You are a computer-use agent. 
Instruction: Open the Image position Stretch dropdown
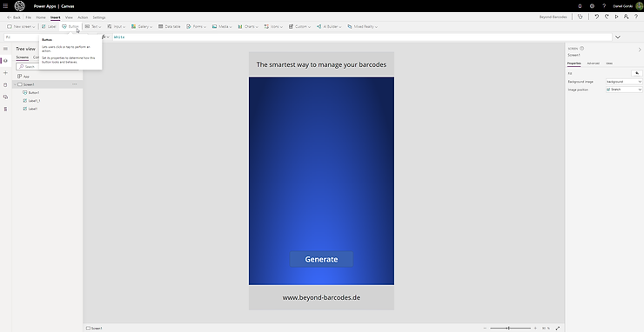click(624, 90)
